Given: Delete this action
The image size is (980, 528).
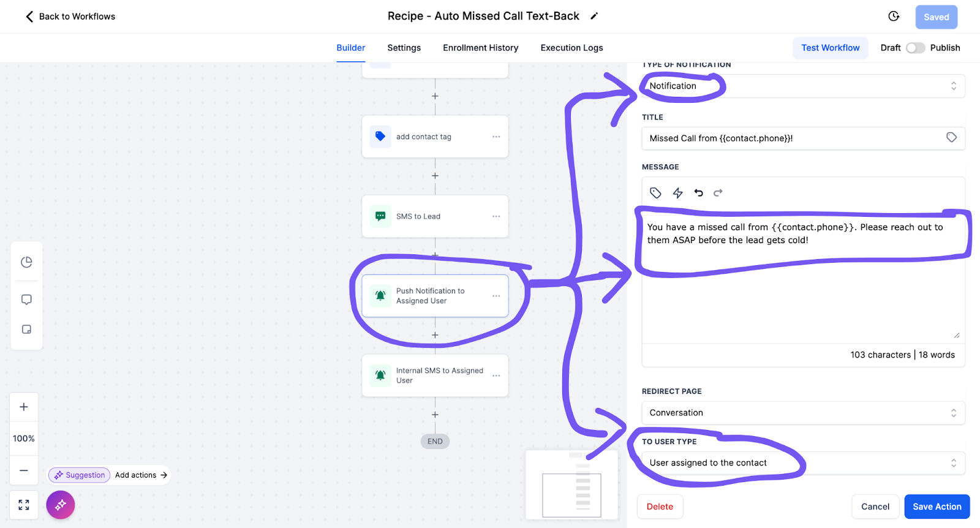Looking at the screenshot, I should [x=660, y=507].
